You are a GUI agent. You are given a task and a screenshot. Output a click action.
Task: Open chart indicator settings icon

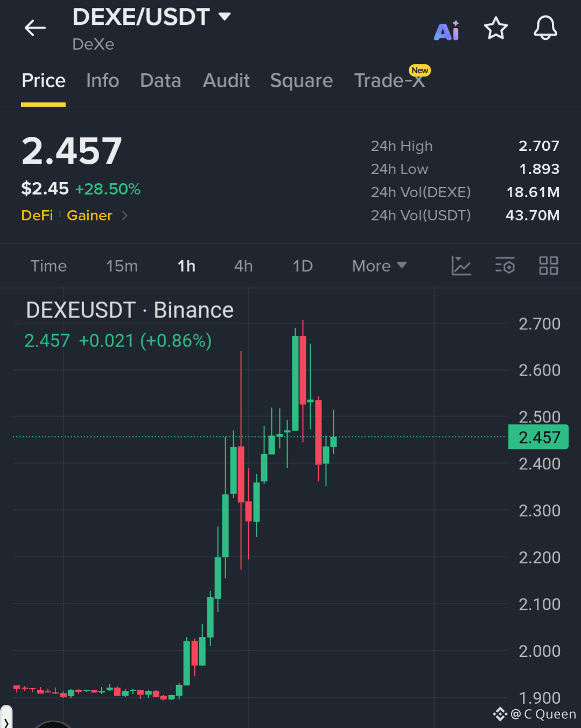[x=505, y=266]
